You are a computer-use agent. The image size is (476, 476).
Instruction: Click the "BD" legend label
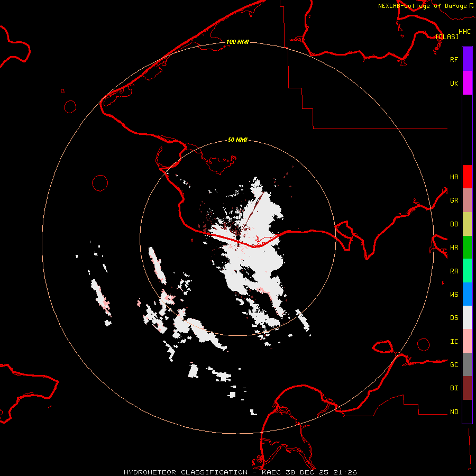click(454, 224)
